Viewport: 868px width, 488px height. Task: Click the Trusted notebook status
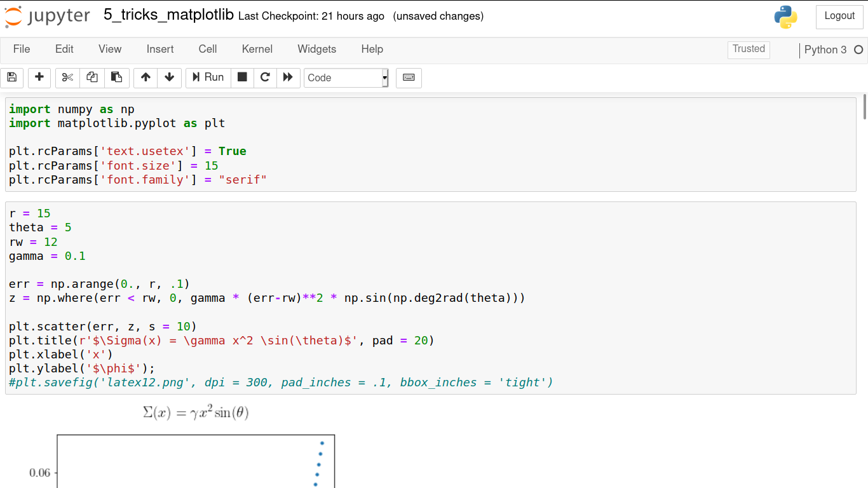point(748,49)
